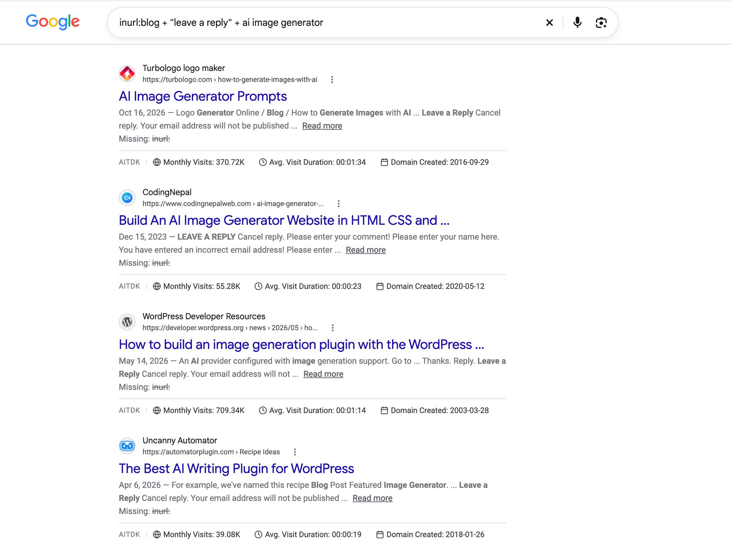Image resolution: width=732 pixels, height=560 pixels.
Task: Click the WordPress Developer Resources site name
Action: click(204, 316)
